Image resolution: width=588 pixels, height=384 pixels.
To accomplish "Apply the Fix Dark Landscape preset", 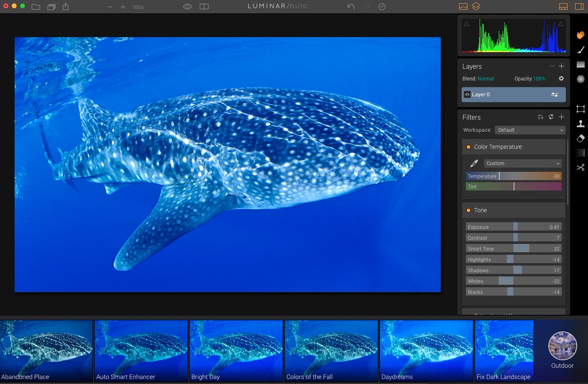I will point(504,351).
